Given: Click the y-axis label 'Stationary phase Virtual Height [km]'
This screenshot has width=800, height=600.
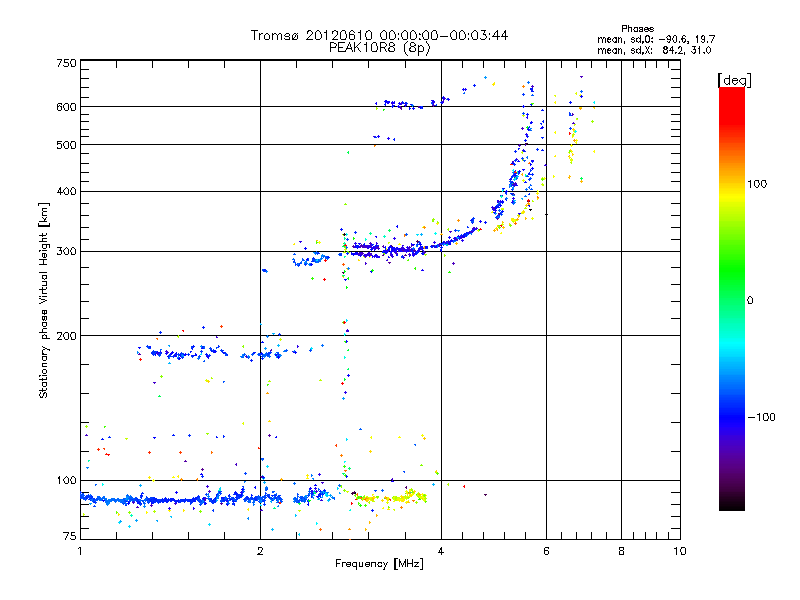Looking at the screenshot, I should pos(44,300).
